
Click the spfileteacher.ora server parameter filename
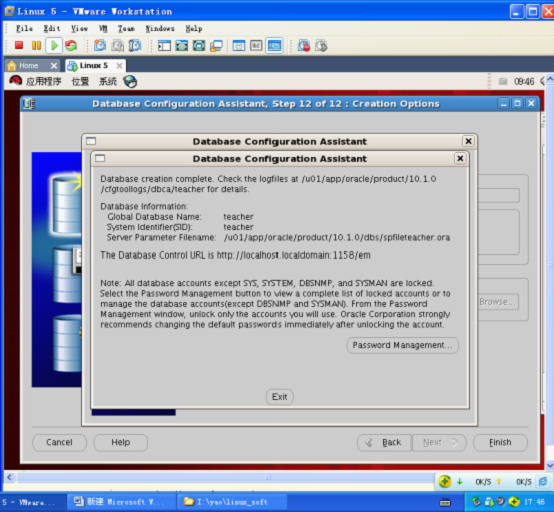337,237
